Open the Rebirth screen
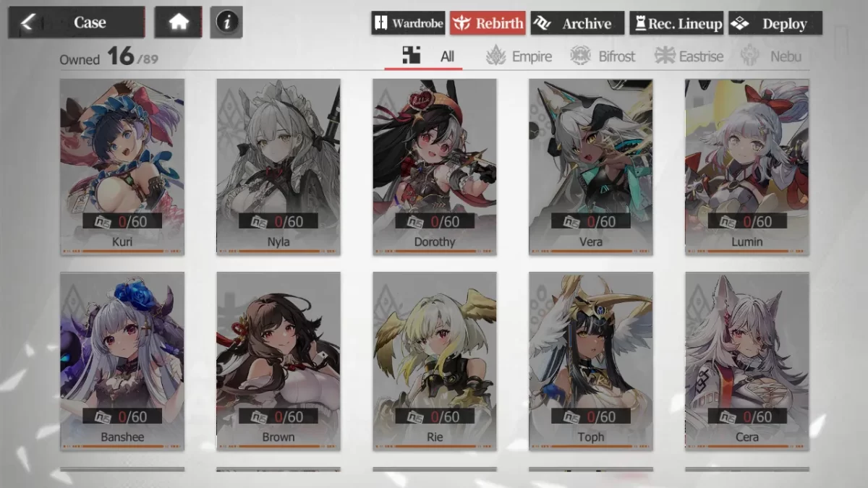Image resolution: width=868 pixels, height=488 pixels. point(488,23)
